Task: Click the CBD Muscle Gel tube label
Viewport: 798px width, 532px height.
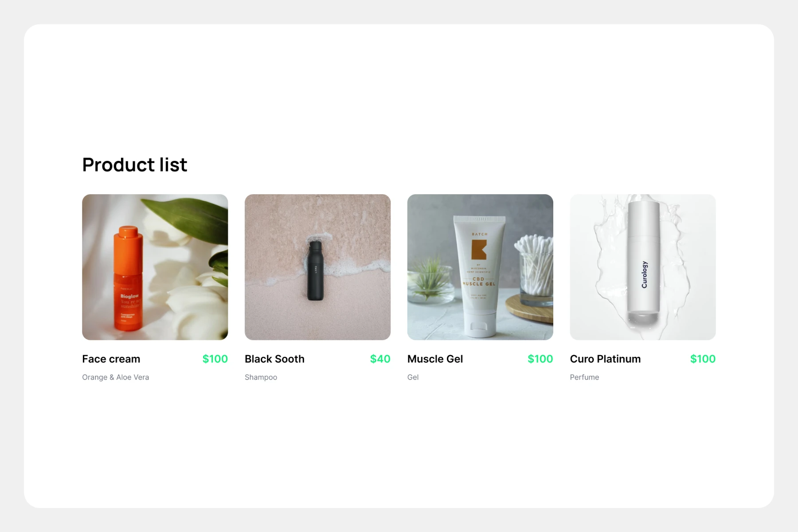Action: 479,281
